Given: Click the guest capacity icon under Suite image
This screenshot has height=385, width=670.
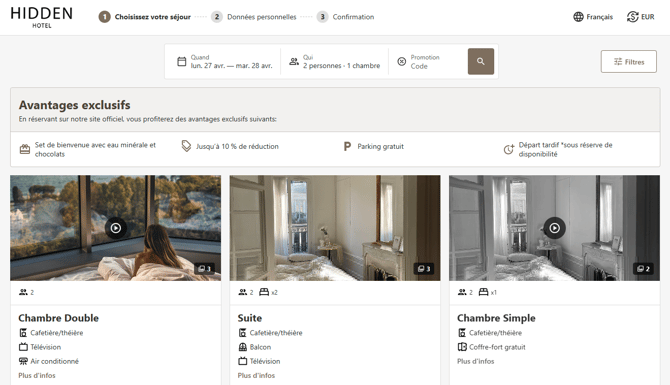Looking at the screenshot, I should click(x=243, y=292).
